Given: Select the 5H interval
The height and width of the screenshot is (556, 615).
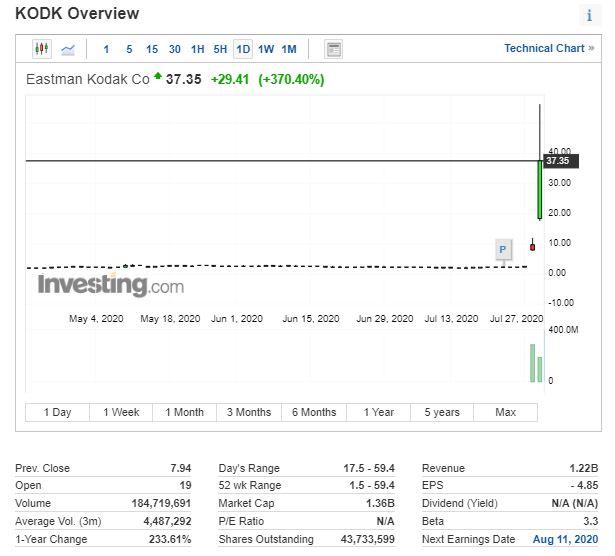Looking at the screenshot, I should click(220, 49).
